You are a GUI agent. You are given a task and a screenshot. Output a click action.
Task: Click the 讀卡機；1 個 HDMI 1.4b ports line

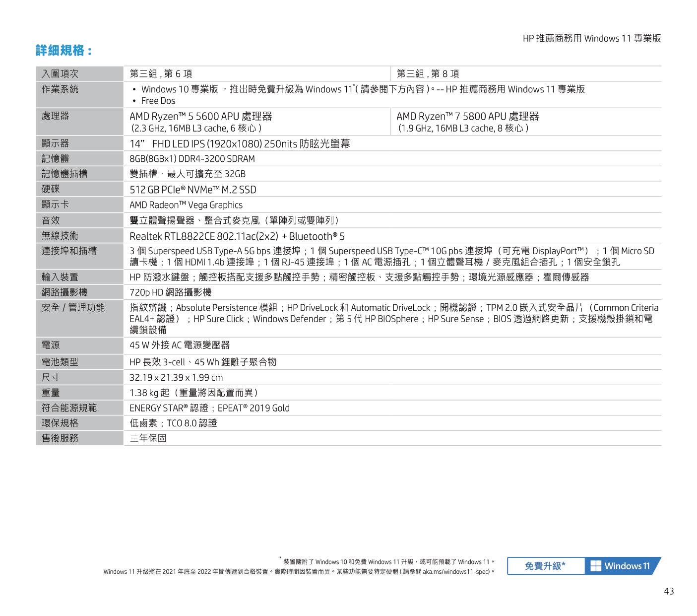375,262
